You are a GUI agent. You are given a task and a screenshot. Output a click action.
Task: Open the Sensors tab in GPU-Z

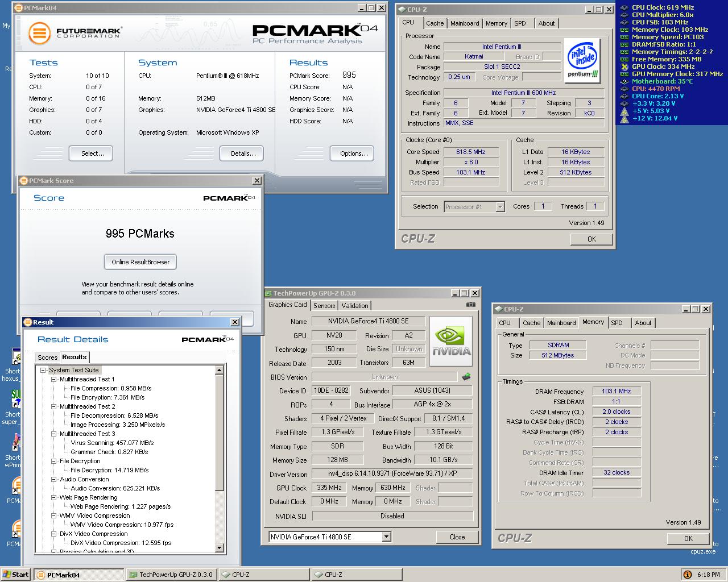point(324,305)
